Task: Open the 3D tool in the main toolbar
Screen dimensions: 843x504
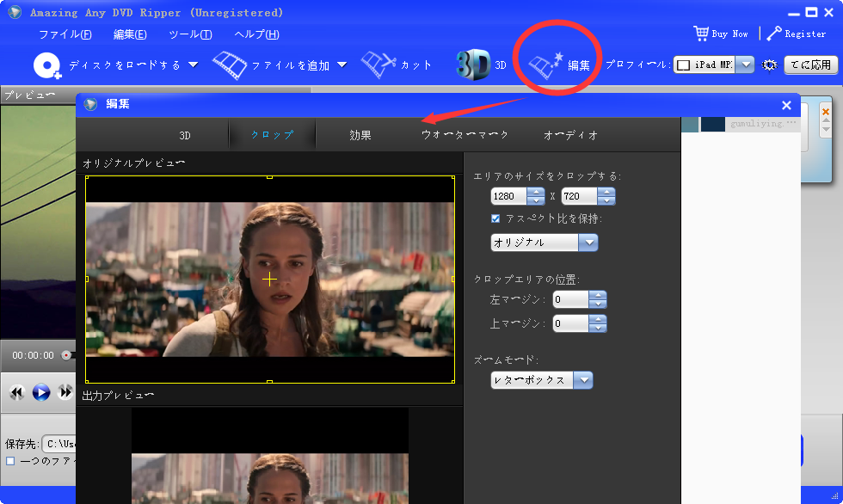Action: (481, 65)
